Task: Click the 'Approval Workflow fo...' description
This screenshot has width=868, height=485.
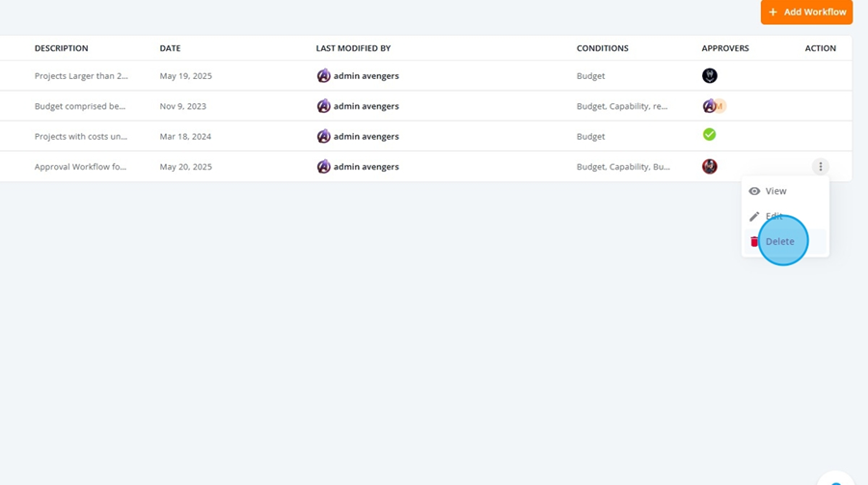Action: click(x=80, y=167)
